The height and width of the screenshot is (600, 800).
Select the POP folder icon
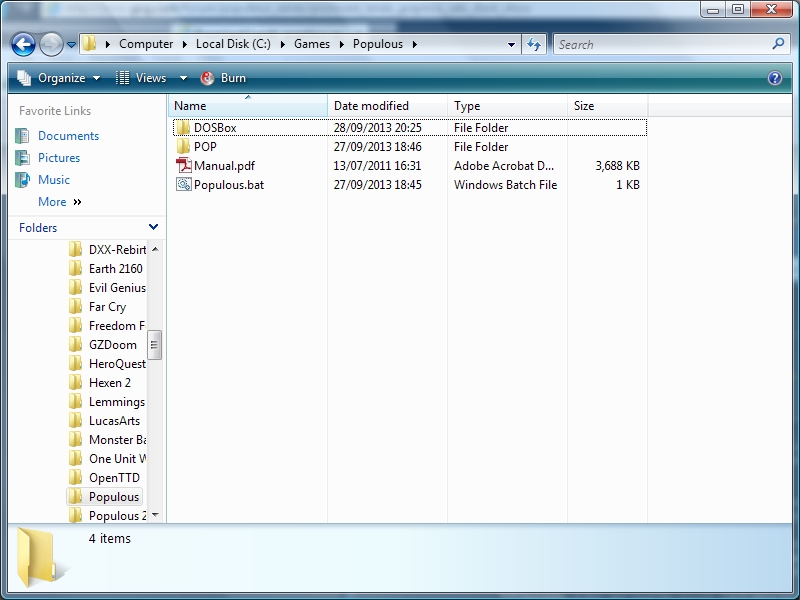coord(183,147)
